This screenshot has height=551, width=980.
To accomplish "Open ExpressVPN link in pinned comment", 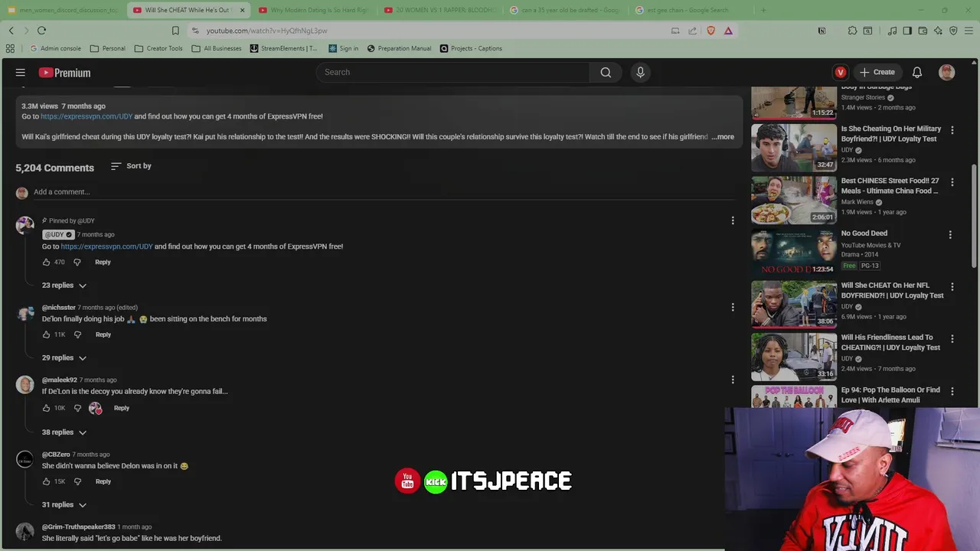I will (106, 246).
